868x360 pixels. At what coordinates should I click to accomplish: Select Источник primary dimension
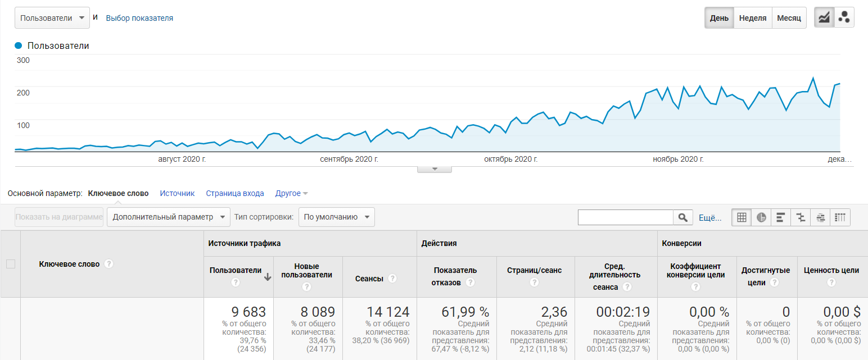click(177, 193)
